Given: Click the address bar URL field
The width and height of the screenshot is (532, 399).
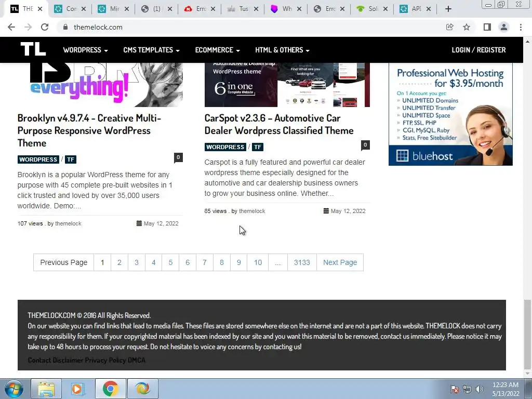Looking at the screenshot, I should (x=251, y=27).
